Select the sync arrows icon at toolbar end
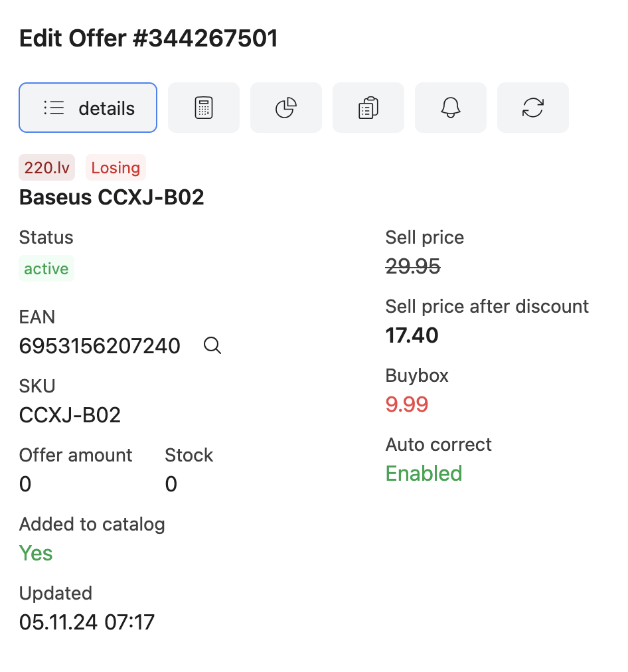 (x=533, y=107)
